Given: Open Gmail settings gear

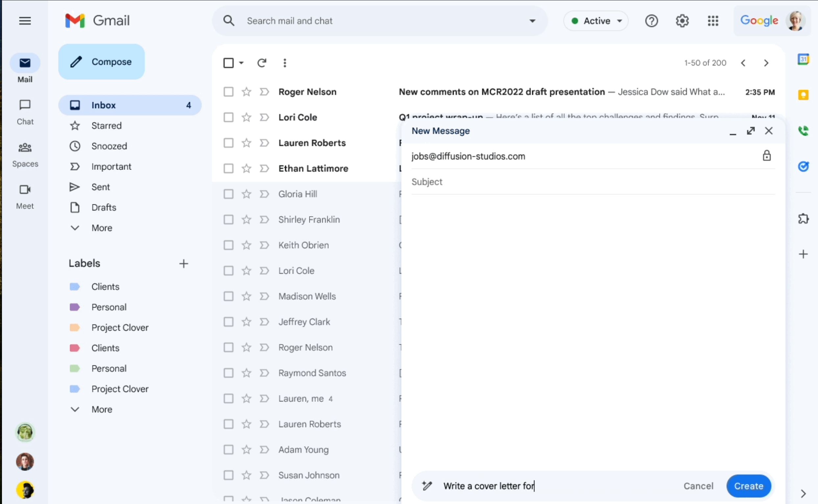Looking at the screenshot, I should pos(682,21).
